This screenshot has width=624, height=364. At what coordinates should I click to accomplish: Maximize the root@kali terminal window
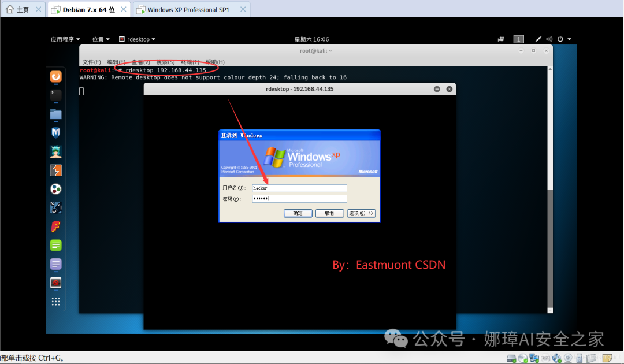click(533, 50)
